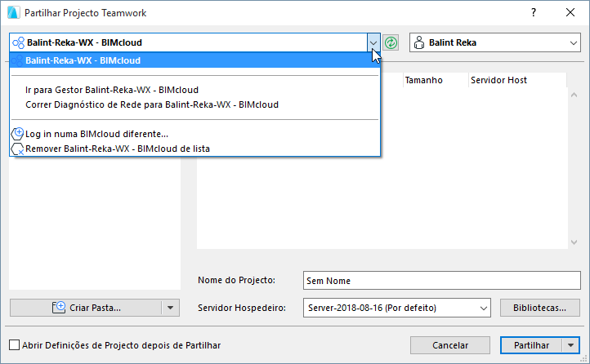Image resolution: width=590 pixels, height=364 pixels.
Task: Select highlighted Balint-Reka-WX - BIMcloud list entry
Action: pyautogui.click(x=195, y=60)
